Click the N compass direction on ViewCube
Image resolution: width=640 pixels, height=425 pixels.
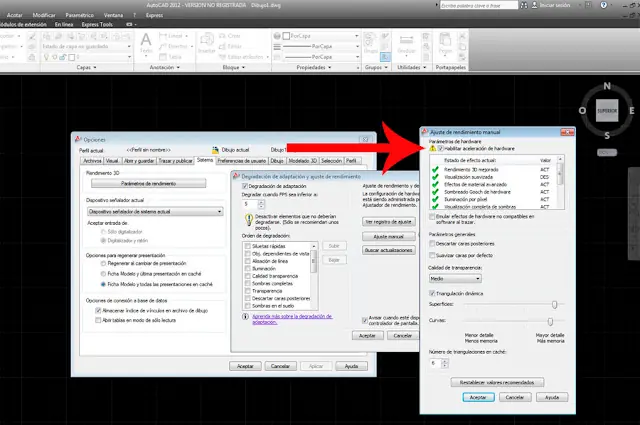[x=607, y=86]
